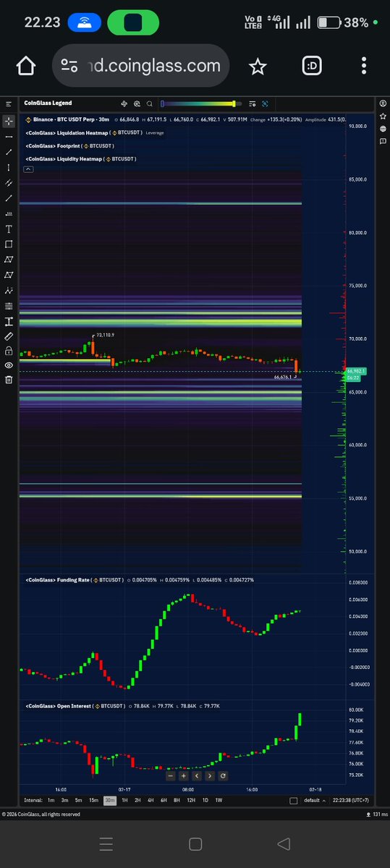The height and width of the screenshot is (868, 390).
Task: Select the lower parallelogram tool
Action: (x=8, y=275)
